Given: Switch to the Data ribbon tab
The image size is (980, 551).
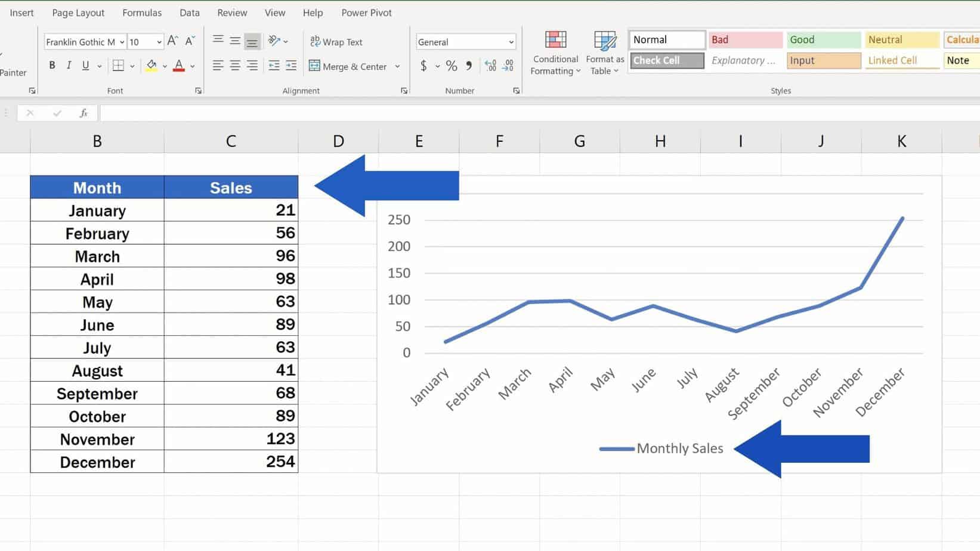Looking at the screenshot, I should click(189, 12).
